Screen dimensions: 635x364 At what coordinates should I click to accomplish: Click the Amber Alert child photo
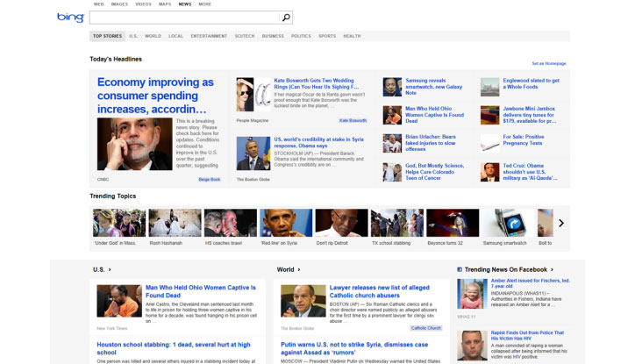coord(472,294)
